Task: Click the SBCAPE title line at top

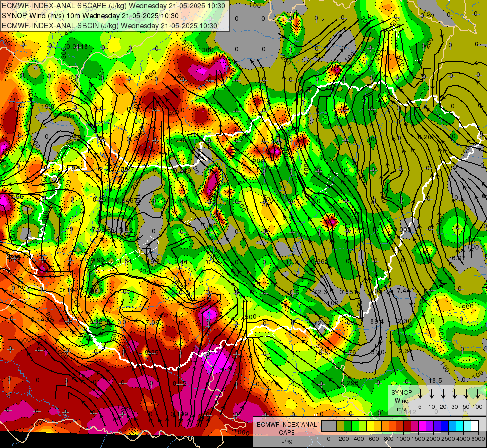Action: coord(113,5)
